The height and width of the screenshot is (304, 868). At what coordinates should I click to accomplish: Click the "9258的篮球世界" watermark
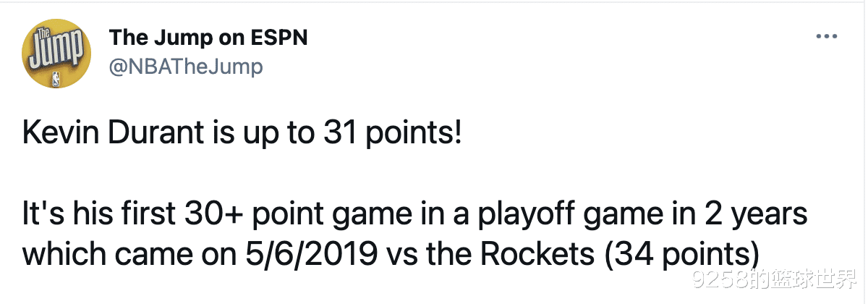tap(775, 282)
